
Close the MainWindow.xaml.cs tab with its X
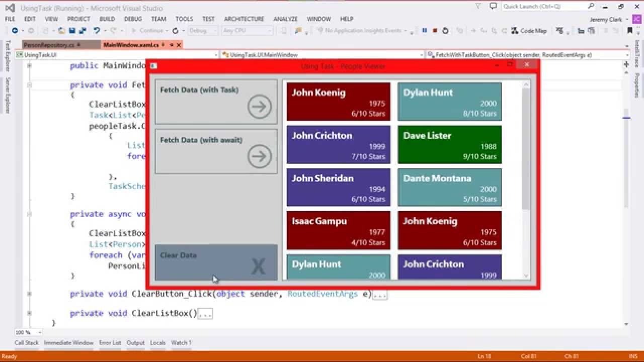(179, 45)
